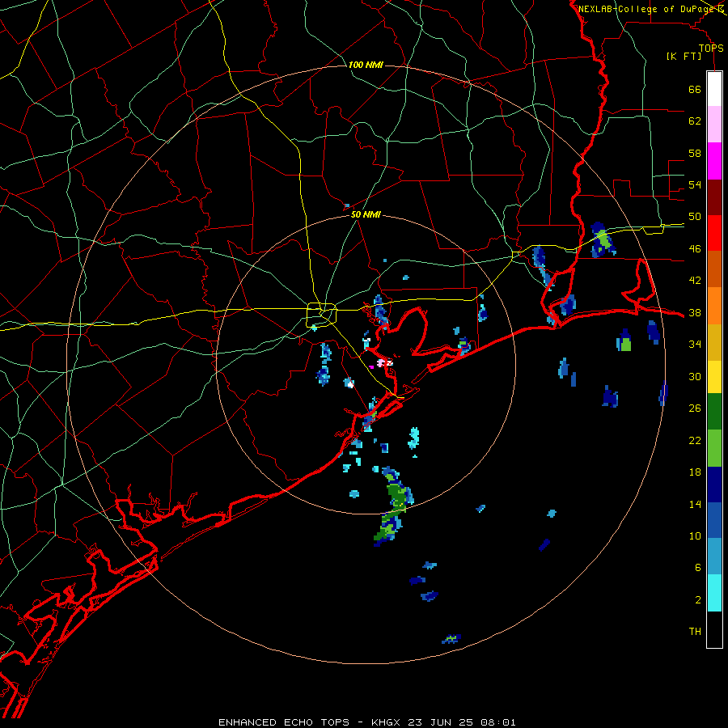Click the cyan legend band
This screenshot has width=728, height=728.
pyautogui.click(x=714, y=593)
